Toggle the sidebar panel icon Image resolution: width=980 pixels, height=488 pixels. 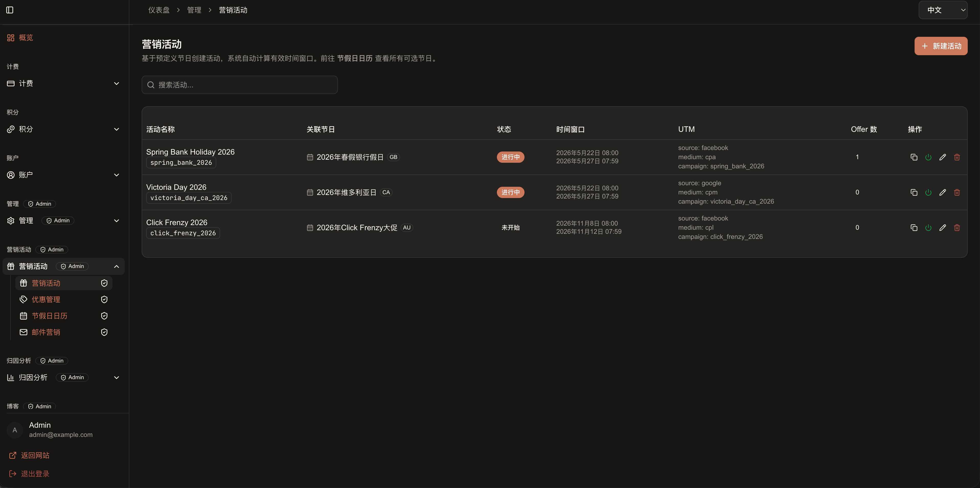[10, 10]
